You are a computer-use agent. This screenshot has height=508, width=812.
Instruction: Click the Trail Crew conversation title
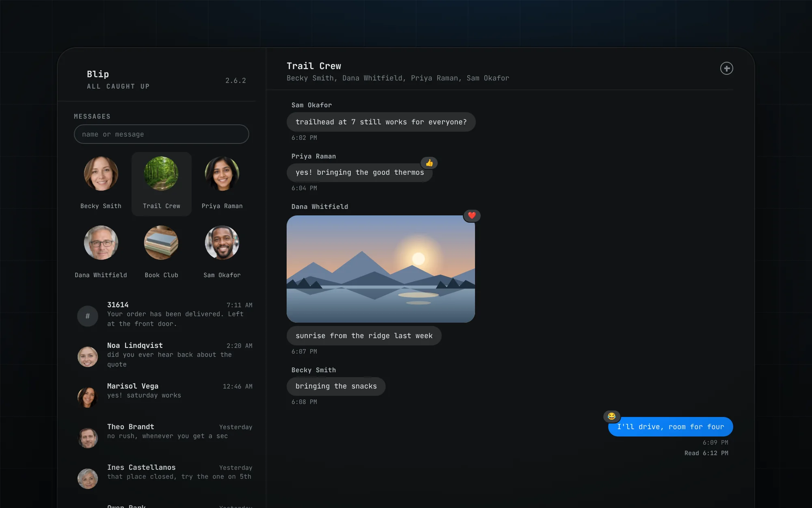(314, 66)
